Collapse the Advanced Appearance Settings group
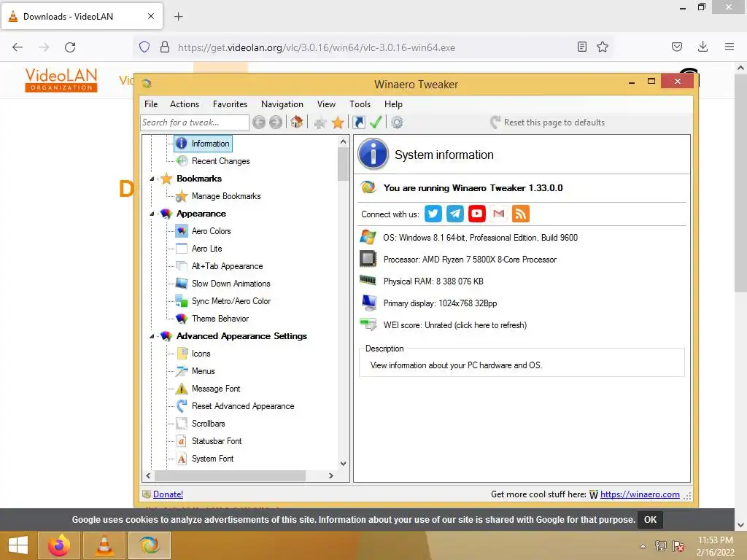 coord(152,336)
